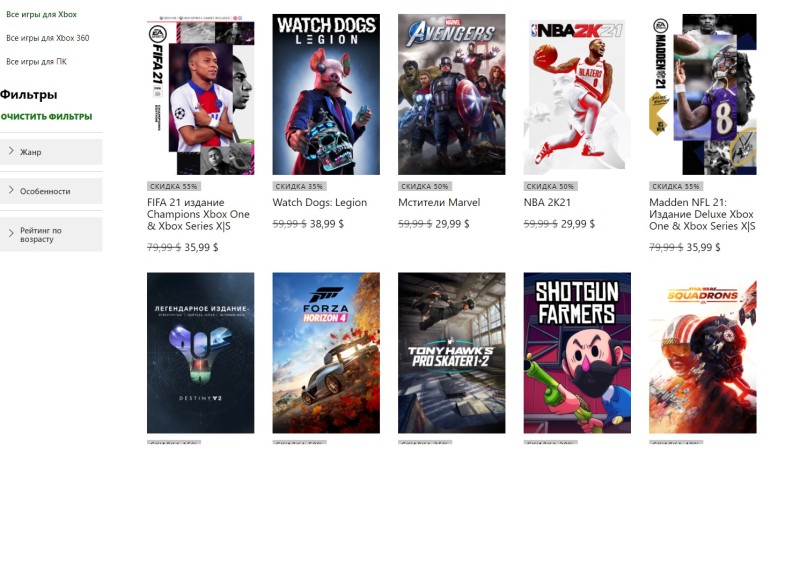Click the Мстители Marvel title link
This screenshot has width=800, height=581.
(439, 203)
